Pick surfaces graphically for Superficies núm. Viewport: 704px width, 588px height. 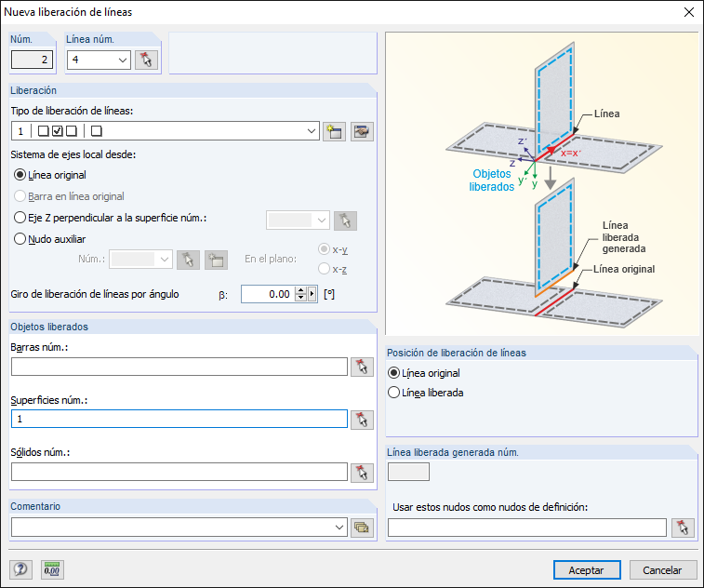[362, 420]
